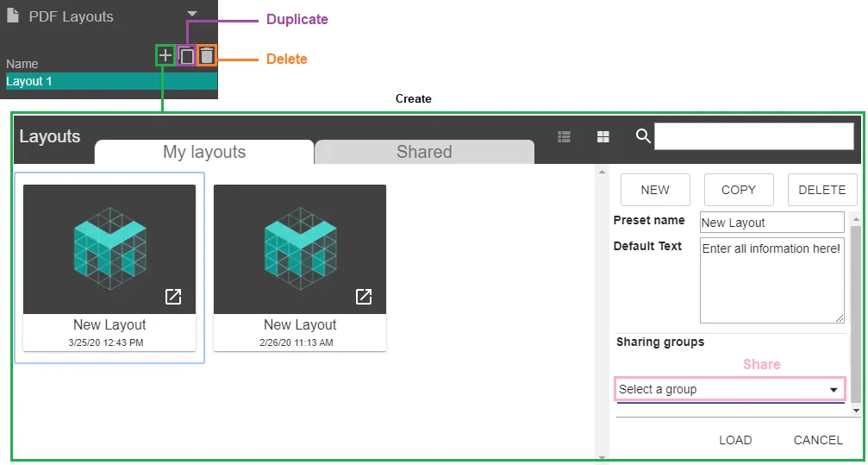Switch to grid view icon
This screenshot has width=868, height=465.
coord(603,136)
